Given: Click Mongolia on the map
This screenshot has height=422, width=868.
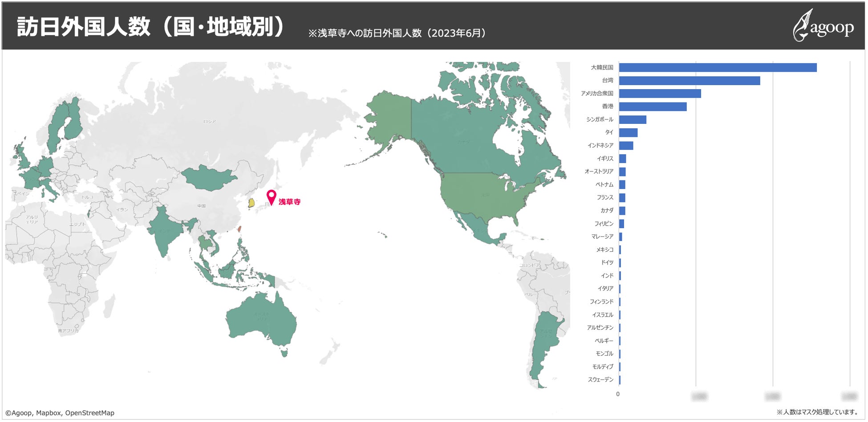Looking at the screenshot, I should (209, 178).
